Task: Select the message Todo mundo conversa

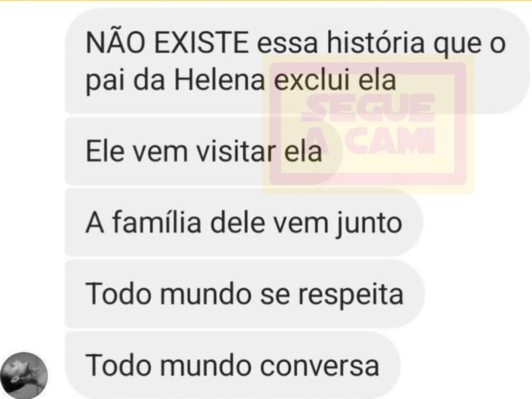Action: [x=233, y=365]
